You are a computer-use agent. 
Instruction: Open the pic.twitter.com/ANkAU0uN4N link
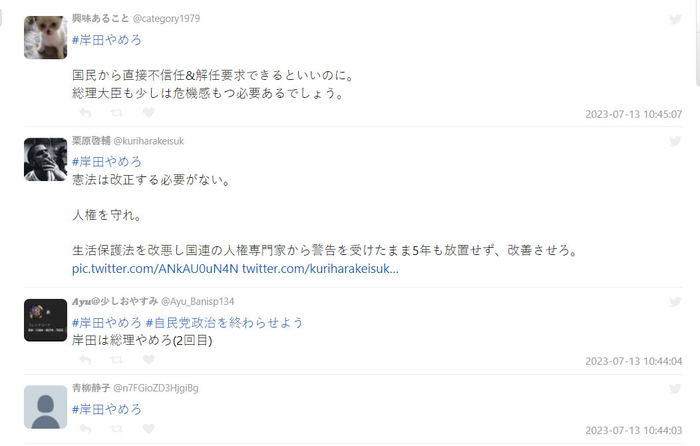(155, 269)
